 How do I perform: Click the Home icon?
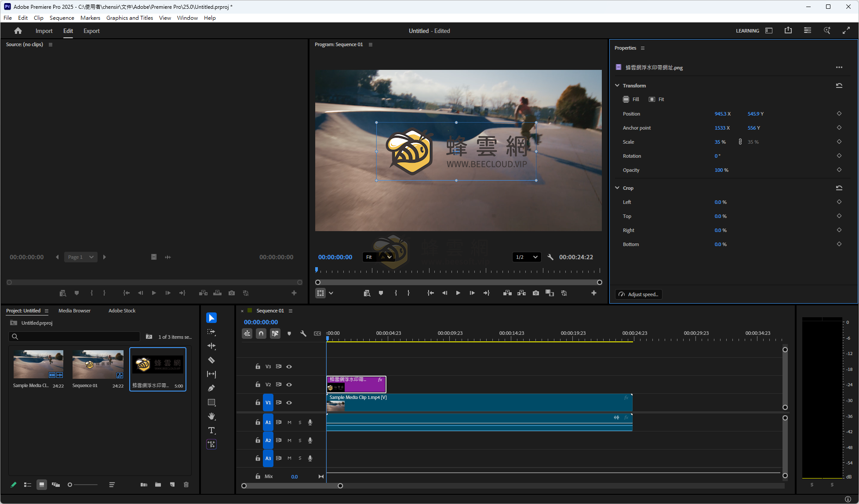coord(18,31)
